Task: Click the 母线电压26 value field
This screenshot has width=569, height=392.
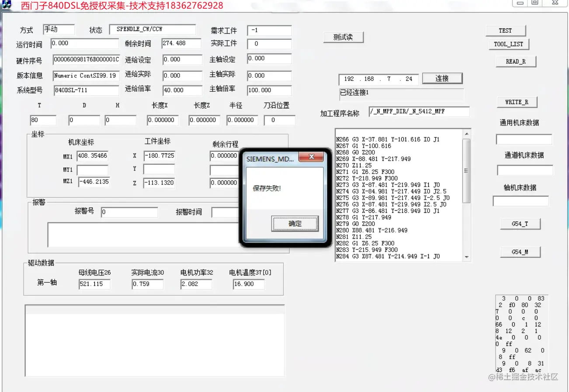Action: (x=94, y=284)
